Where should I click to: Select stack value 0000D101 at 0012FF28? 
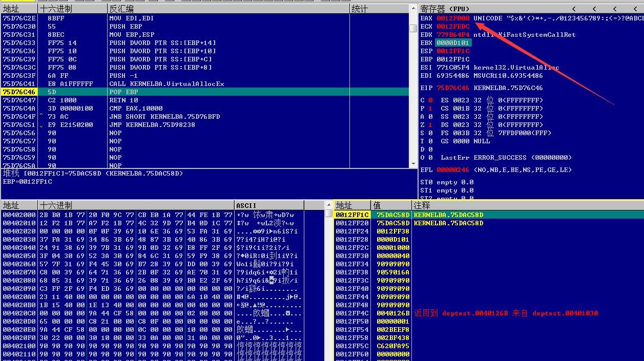click(393, 239)
